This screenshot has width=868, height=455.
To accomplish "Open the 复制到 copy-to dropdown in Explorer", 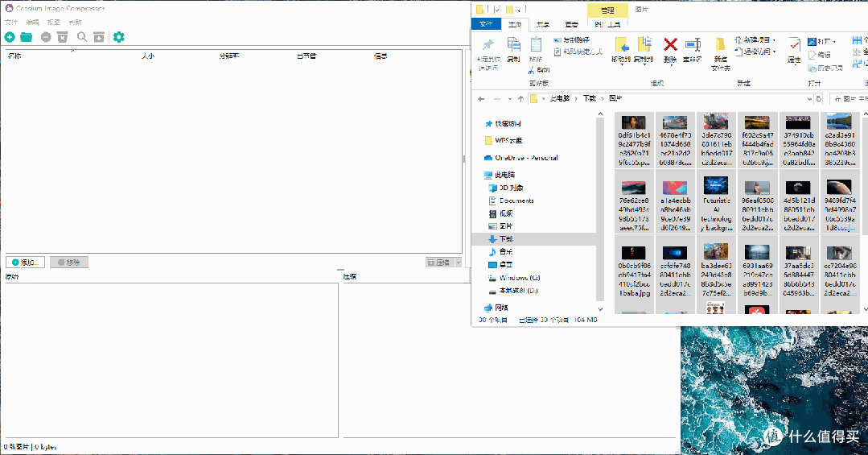I will [x=644, y=63].
